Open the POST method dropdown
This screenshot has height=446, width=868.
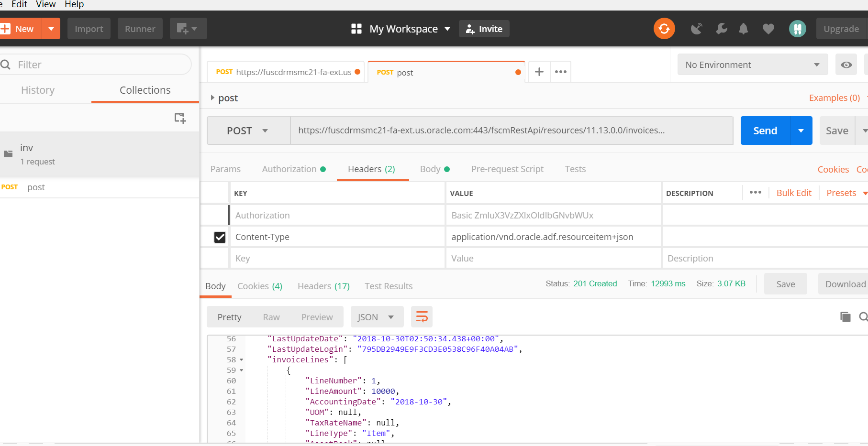pos(248,131)
